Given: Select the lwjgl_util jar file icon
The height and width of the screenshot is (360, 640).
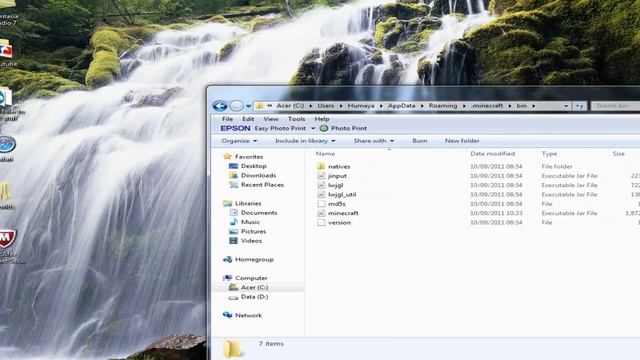Looking at the screenshot, I should click(321, 195).
